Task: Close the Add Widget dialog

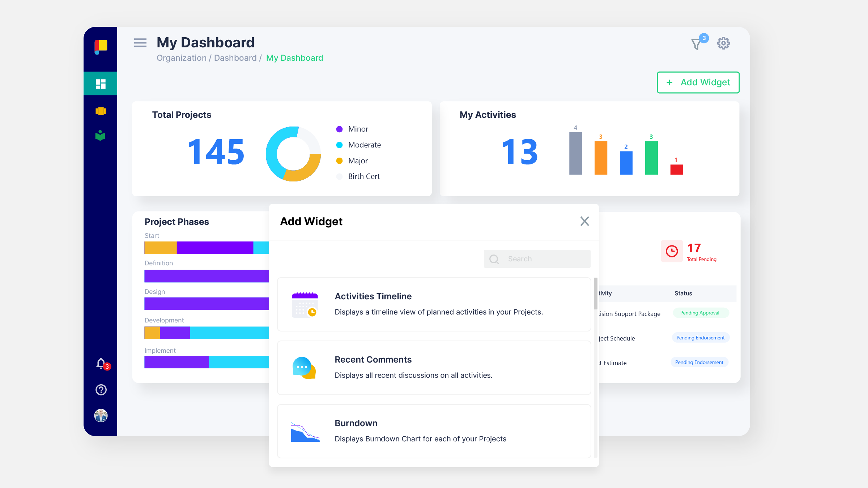Action: pyautogui.click(x=584, y=221)
